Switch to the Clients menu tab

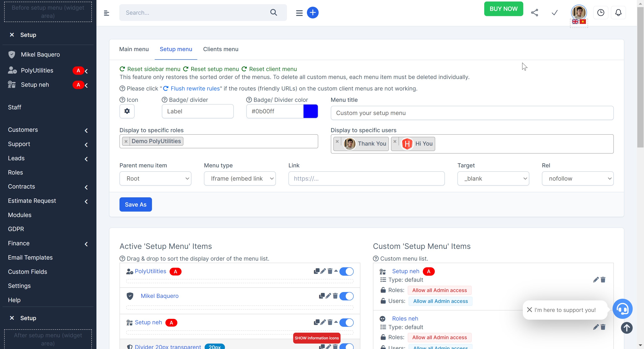point(221,49)
